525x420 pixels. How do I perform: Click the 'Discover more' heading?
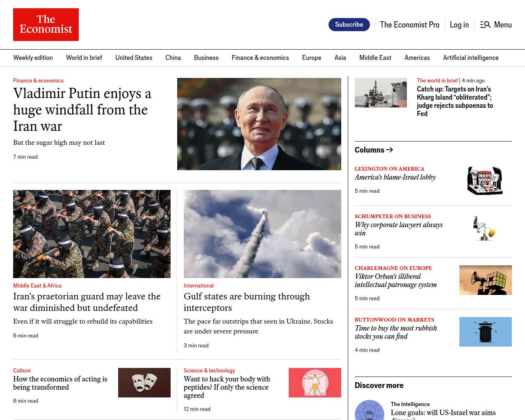pos(379,385)
